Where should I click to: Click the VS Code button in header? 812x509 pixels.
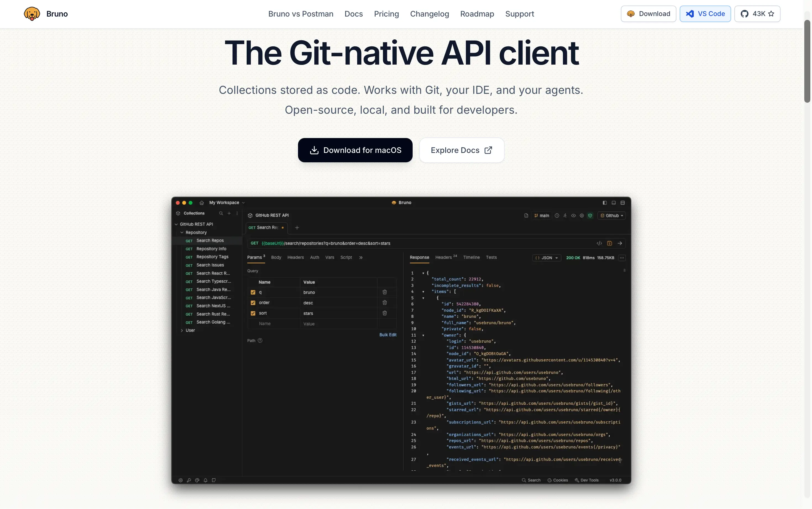pyautogui.click(x=705, y=14)
